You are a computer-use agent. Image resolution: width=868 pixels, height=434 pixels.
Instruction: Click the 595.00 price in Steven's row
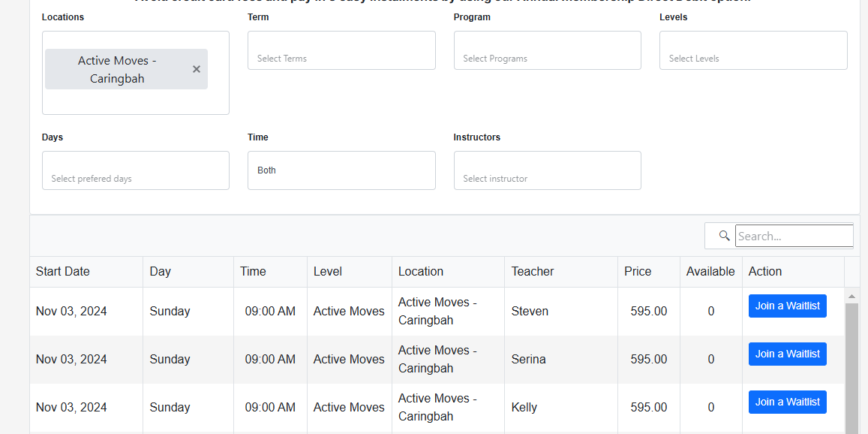[x=649, y=311]
